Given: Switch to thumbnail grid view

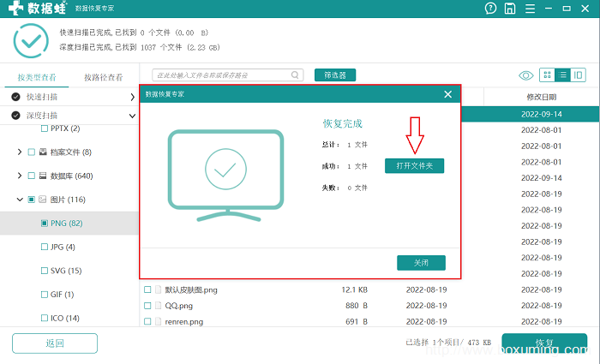Looking at the screenshot, I should [x=547, y=75].
